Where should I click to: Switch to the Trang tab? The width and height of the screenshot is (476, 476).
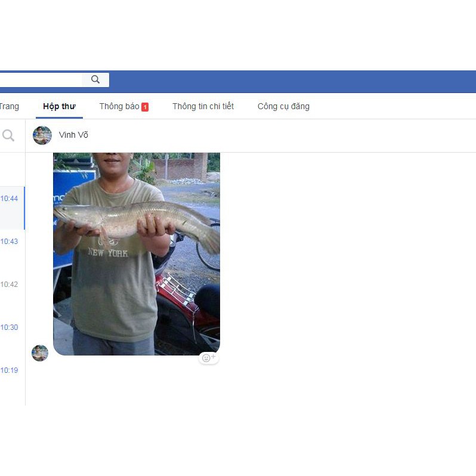tap(10, 107)
